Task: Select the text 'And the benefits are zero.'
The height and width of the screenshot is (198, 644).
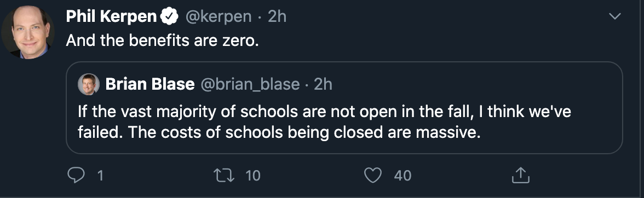Action: (162, 41)
